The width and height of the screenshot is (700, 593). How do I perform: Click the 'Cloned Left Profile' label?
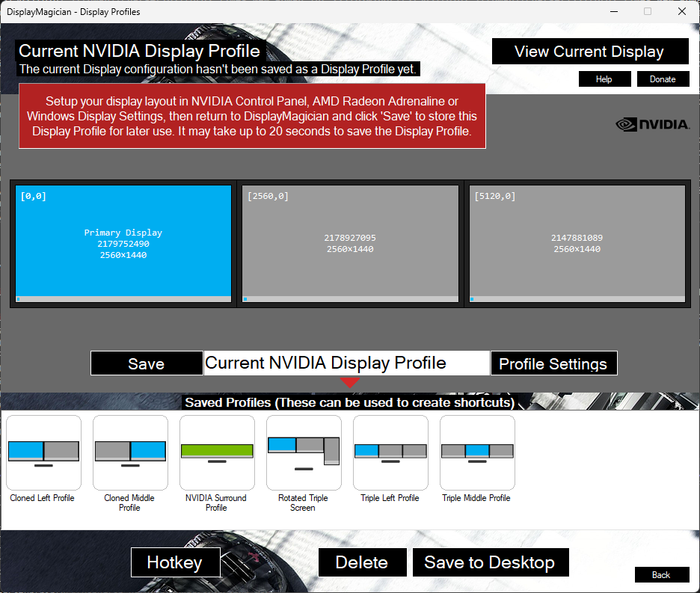[43, 498]
